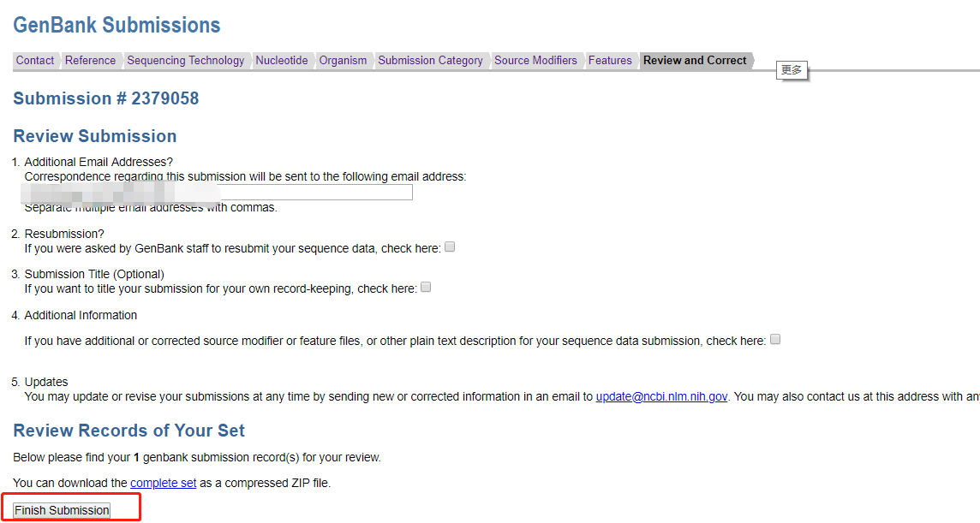
Task: Open the Features tab
Action: (610, 61)
